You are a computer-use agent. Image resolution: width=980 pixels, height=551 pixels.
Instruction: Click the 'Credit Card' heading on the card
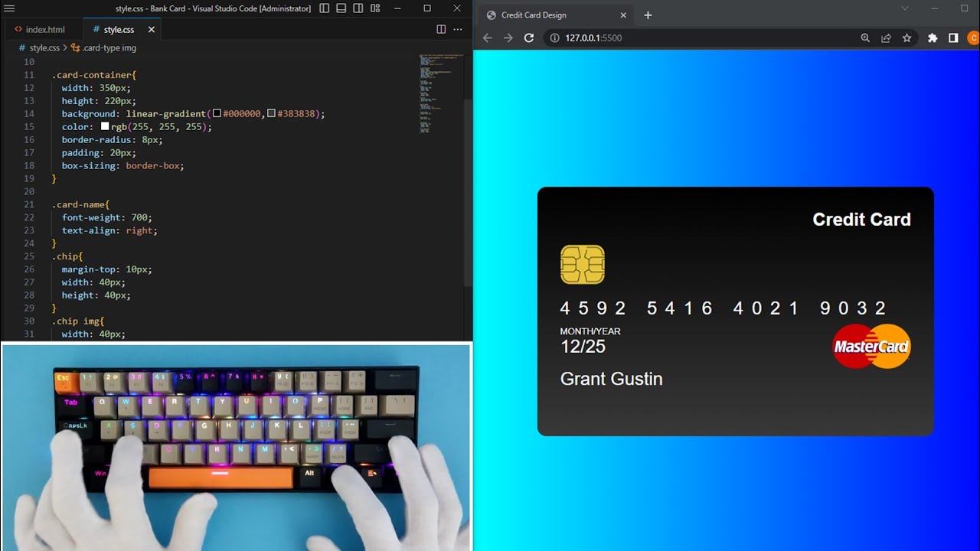pos(861,220)
